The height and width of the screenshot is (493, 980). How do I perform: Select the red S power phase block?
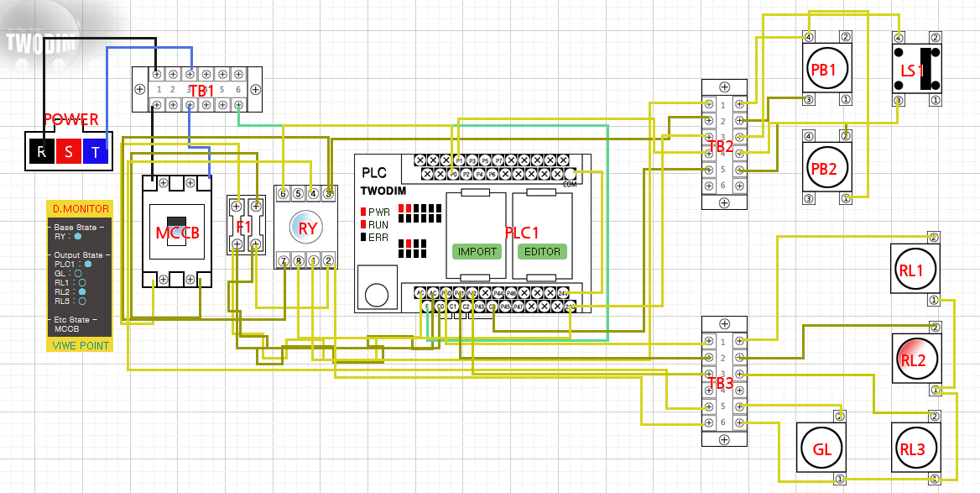coord(68,152)
